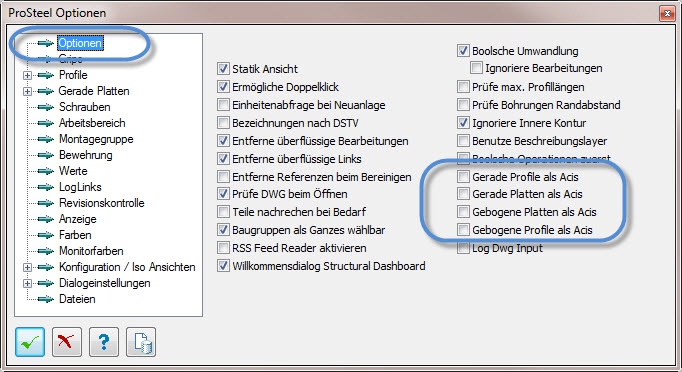Open help with the blue question mark button

coord(104,342)
